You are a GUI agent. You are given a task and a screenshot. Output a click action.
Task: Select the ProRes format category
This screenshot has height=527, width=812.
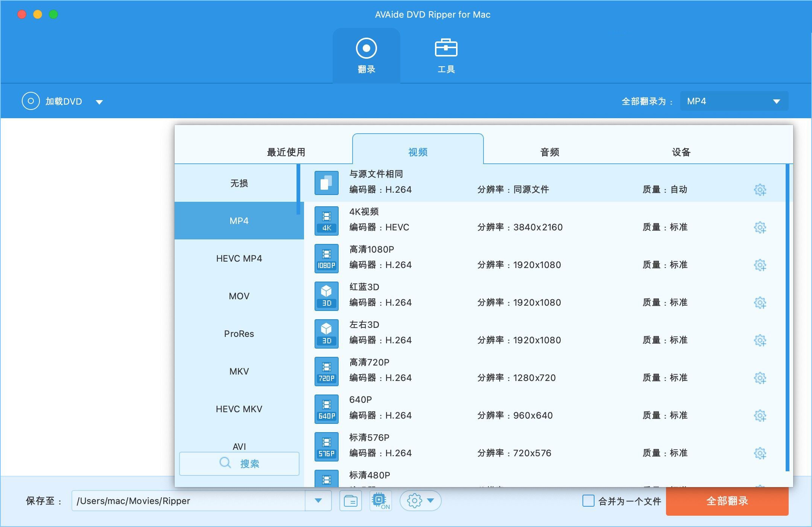tap(239, 334)
